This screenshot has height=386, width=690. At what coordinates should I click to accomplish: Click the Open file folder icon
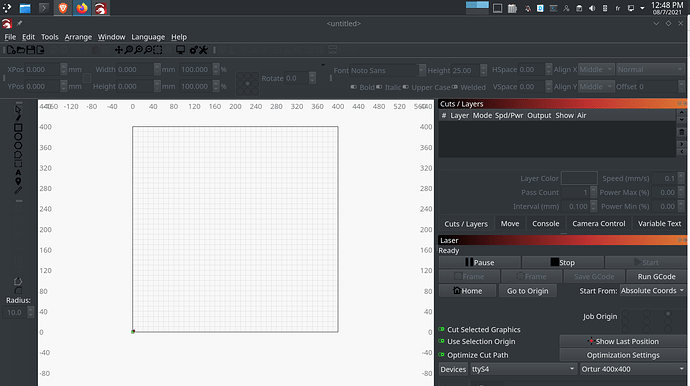tap(21, 50)
